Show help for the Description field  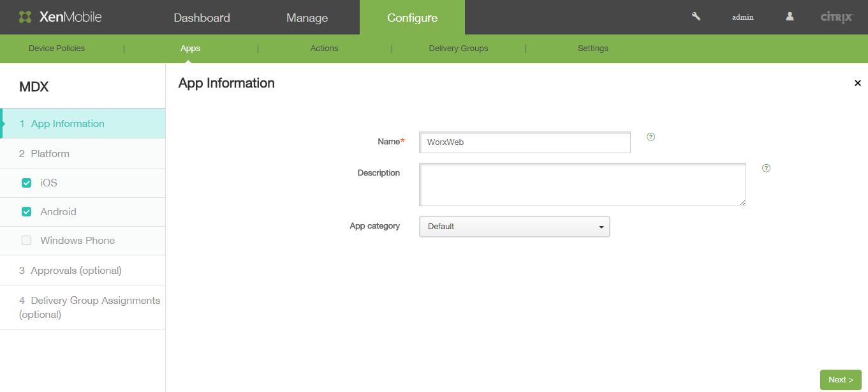(x=766, y=169)
